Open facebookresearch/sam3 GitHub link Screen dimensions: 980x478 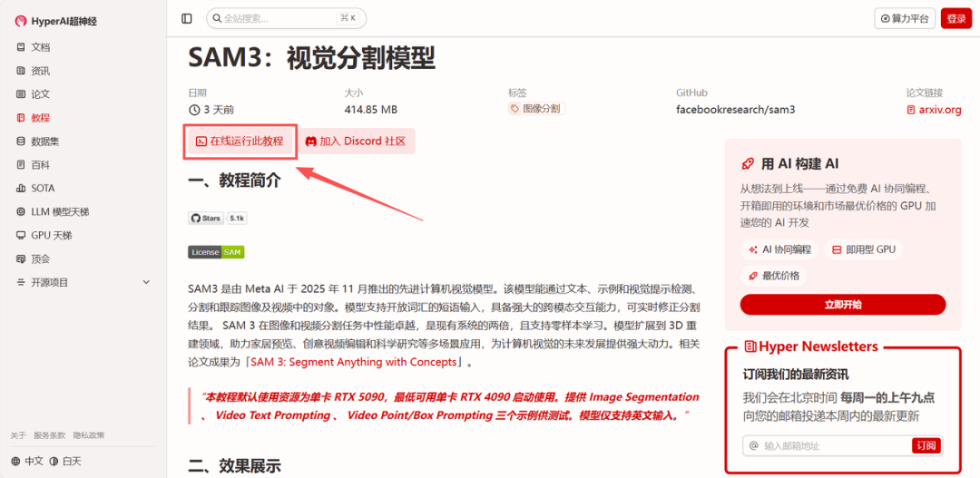(736, 110)
